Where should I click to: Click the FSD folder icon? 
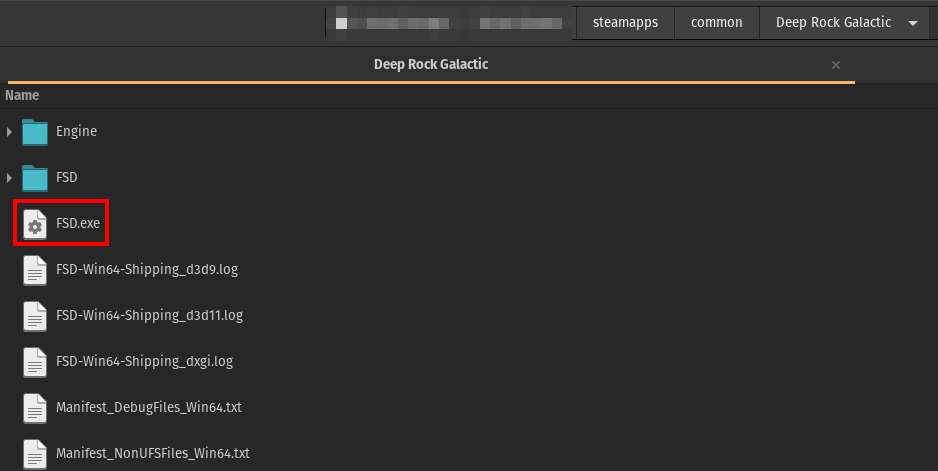click(35, 178)
